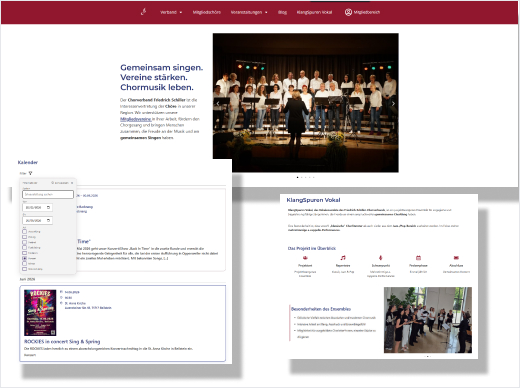This screenshot has height=388, width=520.
Task: Click the Besonderheiten des Ensembles heading
Action: click(321, 309)
